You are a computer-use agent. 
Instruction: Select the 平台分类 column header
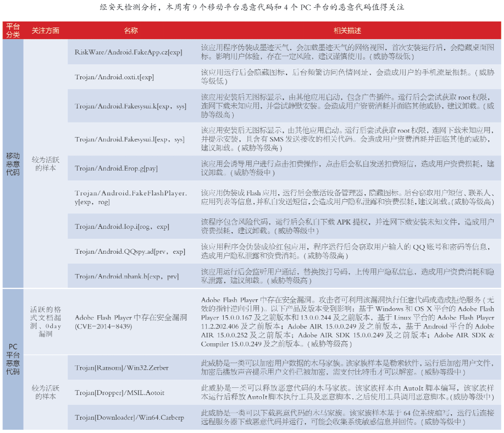pyautogui.click(x=13, y=31)
